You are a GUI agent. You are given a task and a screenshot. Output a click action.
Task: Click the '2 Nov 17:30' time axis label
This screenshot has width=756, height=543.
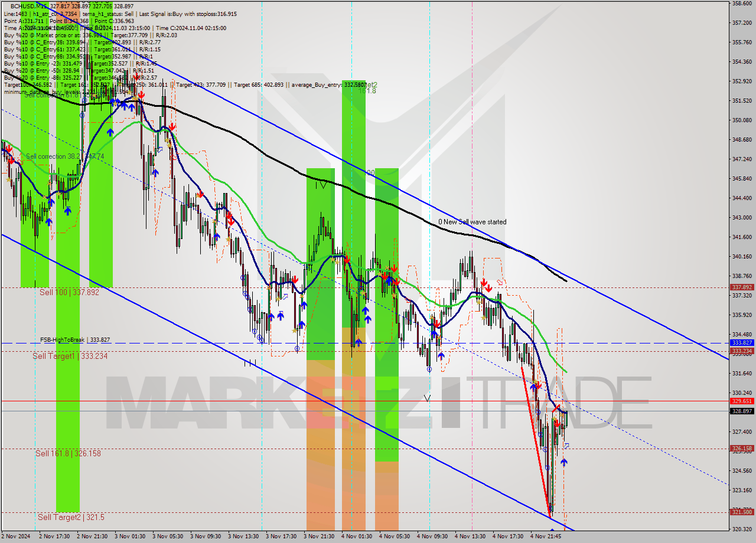click(55, 537)
